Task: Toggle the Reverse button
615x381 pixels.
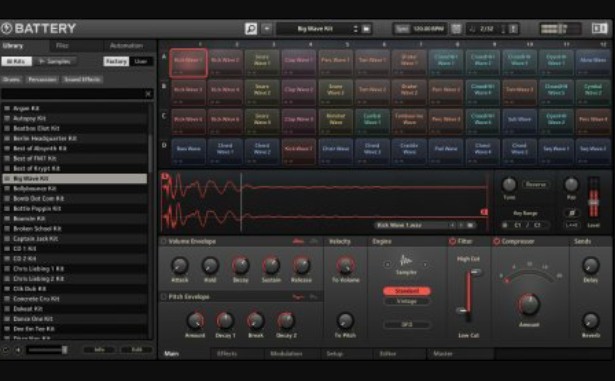Action: pyautogui.click(x=536, y=184)
